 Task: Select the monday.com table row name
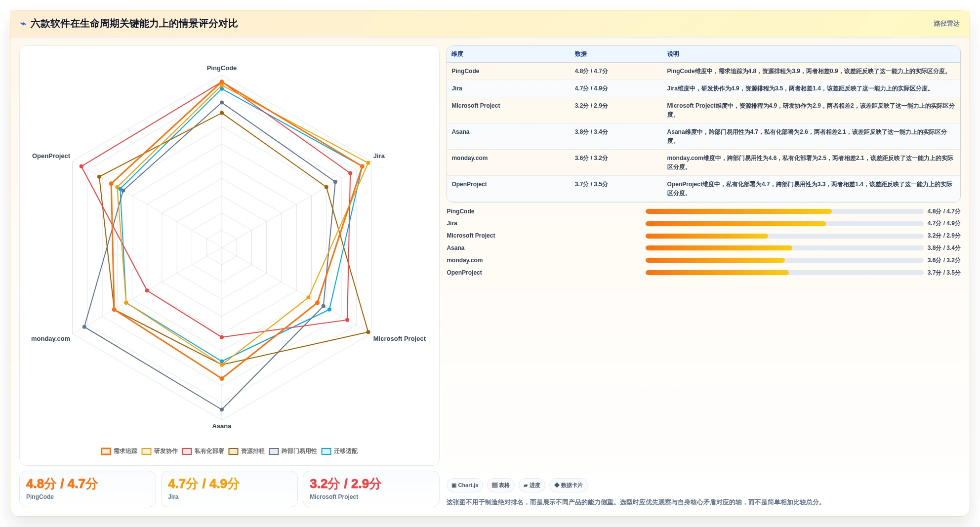[x=469, y=158]
